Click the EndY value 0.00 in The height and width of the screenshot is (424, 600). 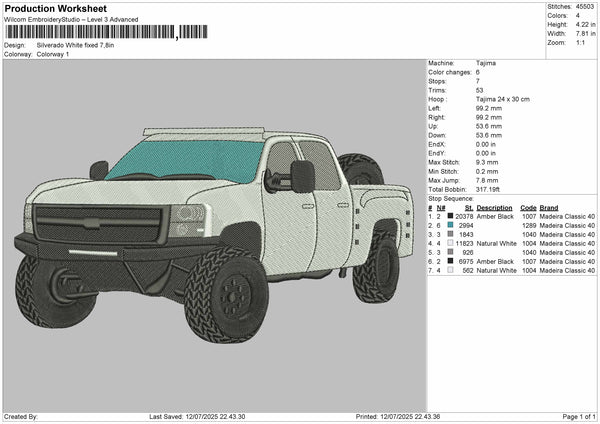486,153
